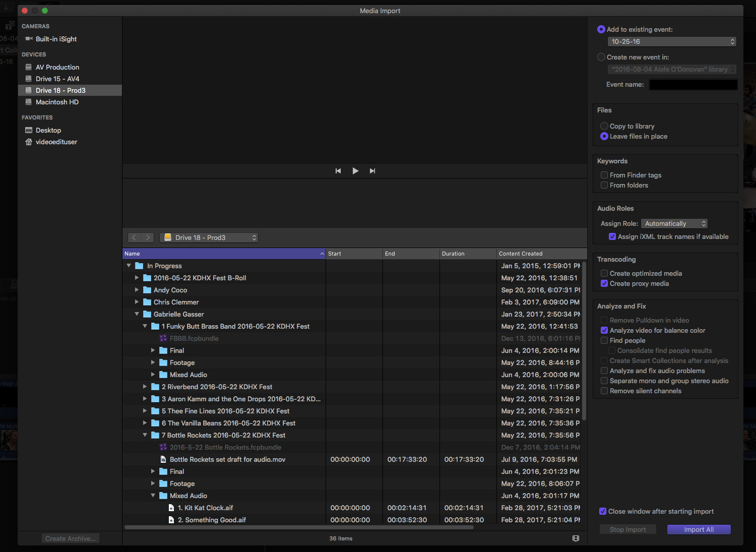Click the filmstrip view icon at bottom

(x=576, y=538)
